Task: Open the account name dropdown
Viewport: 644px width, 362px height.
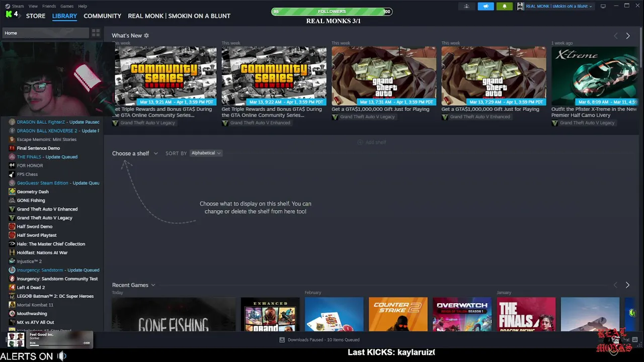Action: point(559,6)
